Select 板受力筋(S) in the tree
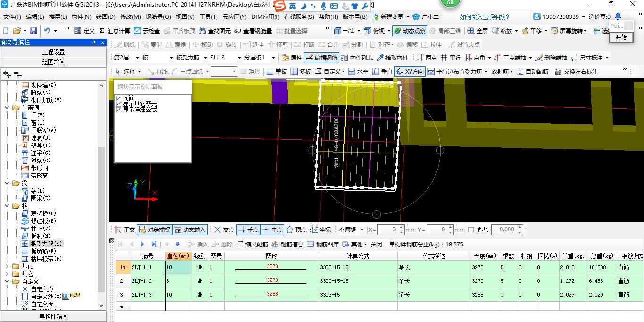Image resolution: width=644 pixels, height=322 pixels. (x=46, y=244)
